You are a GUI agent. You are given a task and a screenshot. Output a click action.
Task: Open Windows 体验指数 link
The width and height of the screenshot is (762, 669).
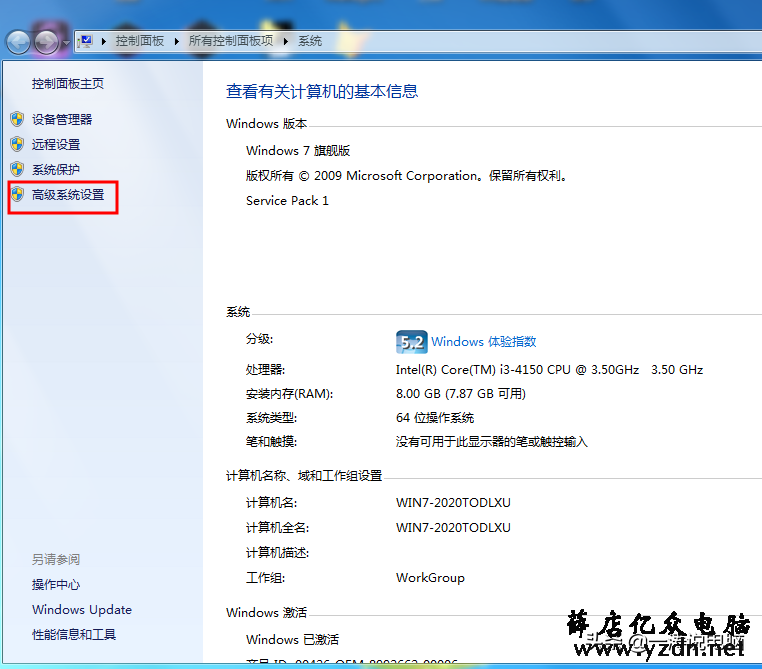[x=484, y=342]
